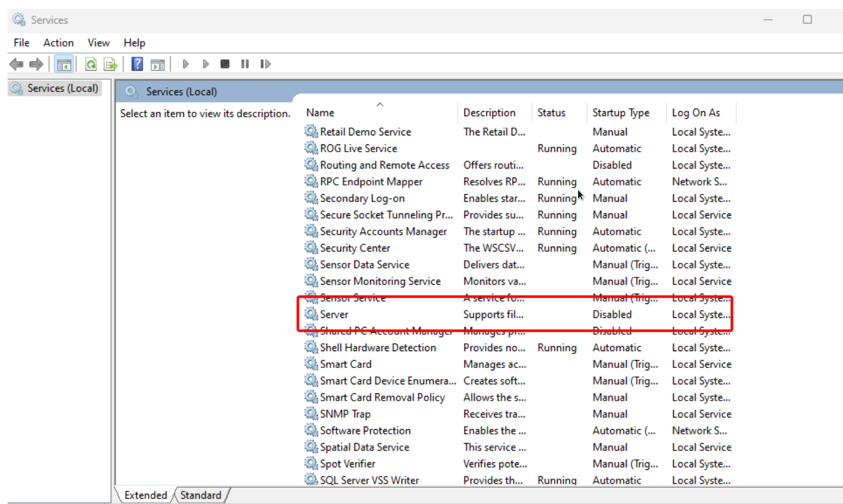The width and height of the screenshot is (843, 504).
Task: Click the Show/Hide Console Tree toolbar icon
Action: click(x=64, y=64)
